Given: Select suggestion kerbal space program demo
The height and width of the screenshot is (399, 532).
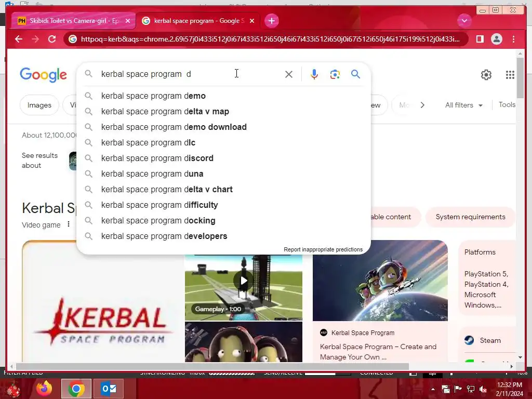Looking at the screenshot, I should click(x=224, y=96).
